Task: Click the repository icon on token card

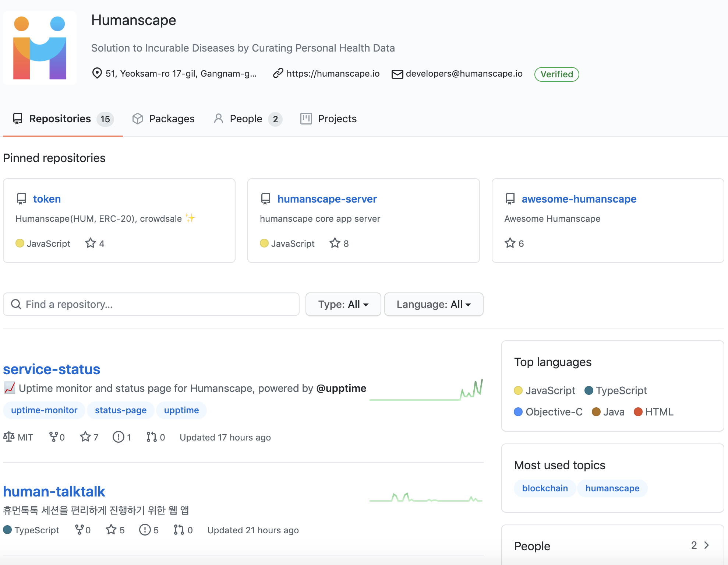Action: [x=21, y=199]
